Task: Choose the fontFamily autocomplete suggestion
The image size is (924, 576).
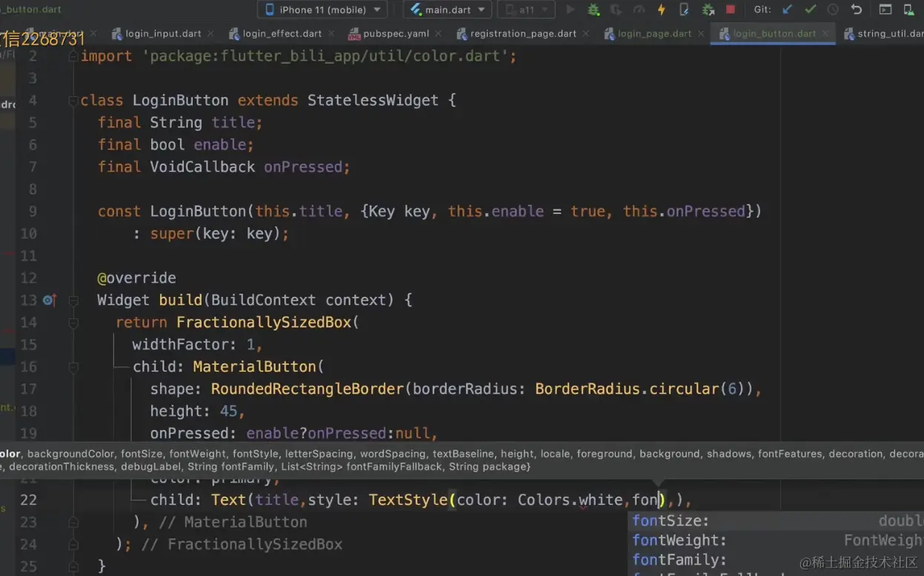Action: tap(777, 560)
